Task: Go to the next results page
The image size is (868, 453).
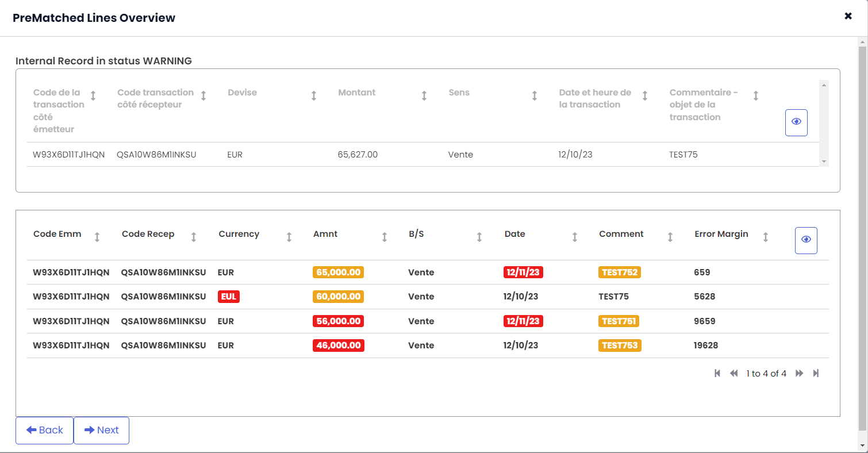Action: click(799, 374)
